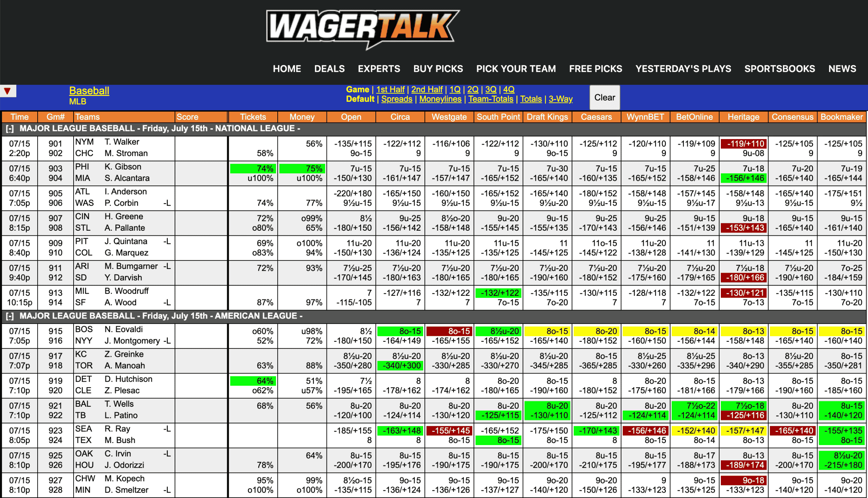Collapse the American League section

10,317
